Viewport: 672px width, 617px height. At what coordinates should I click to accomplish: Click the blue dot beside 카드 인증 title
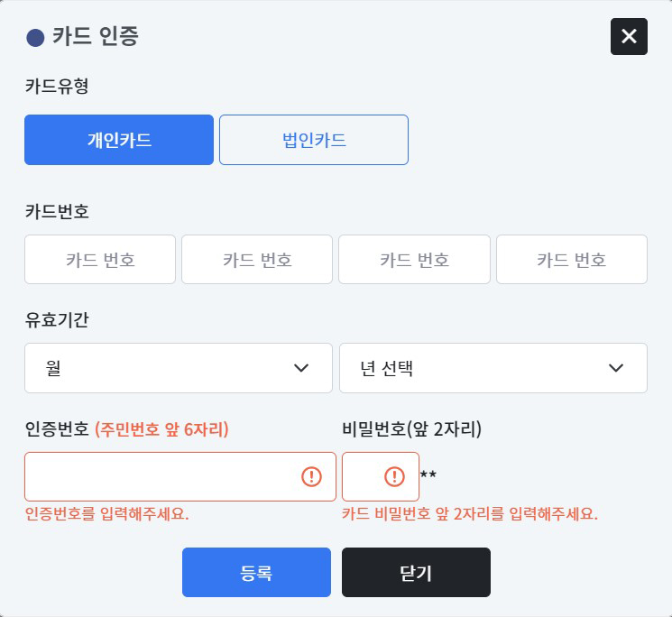(x=35, y=38)
